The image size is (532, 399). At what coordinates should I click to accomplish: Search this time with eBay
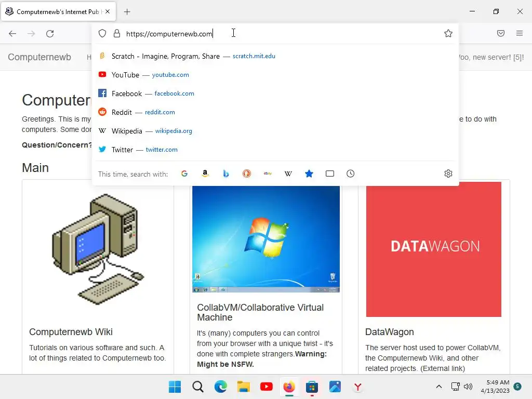click(x=268, y=174)
